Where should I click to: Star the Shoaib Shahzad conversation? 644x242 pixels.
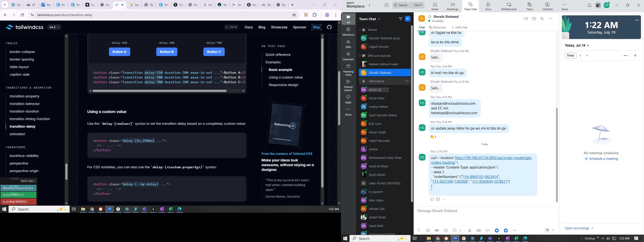[430, 17]
